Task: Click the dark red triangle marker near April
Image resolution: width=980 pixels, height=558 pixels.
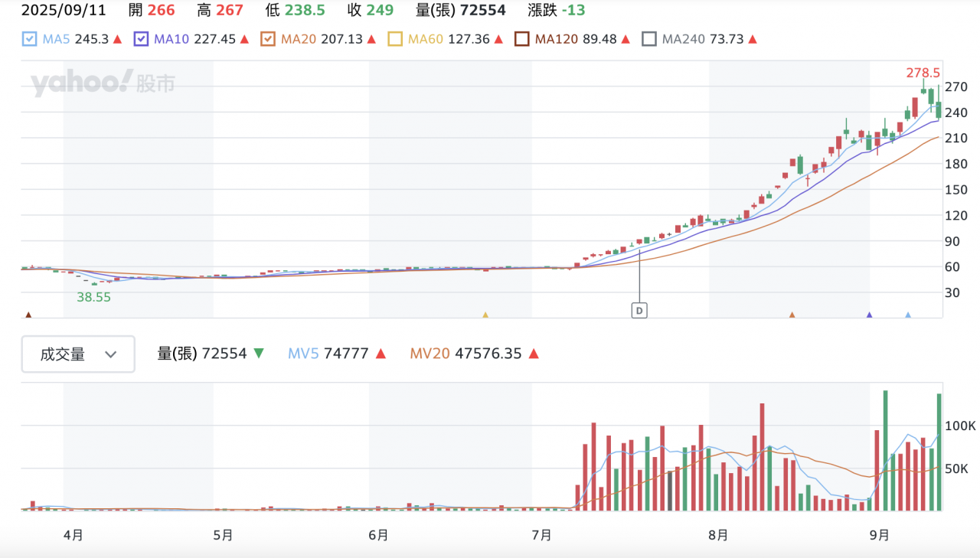Action: [29, 315]
